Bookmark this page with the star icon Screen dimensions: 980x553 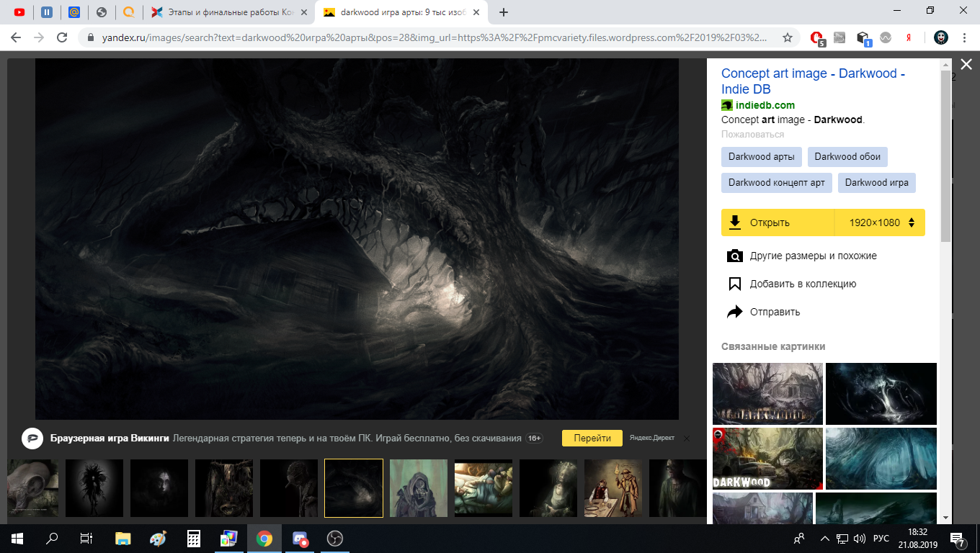(x=788, y=37)
